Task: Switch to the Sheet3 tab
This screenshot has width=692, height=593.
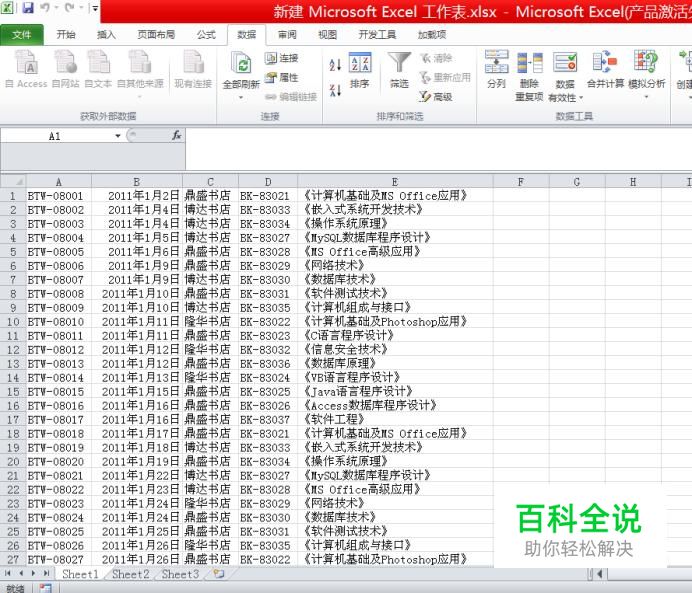Action: 180,574
